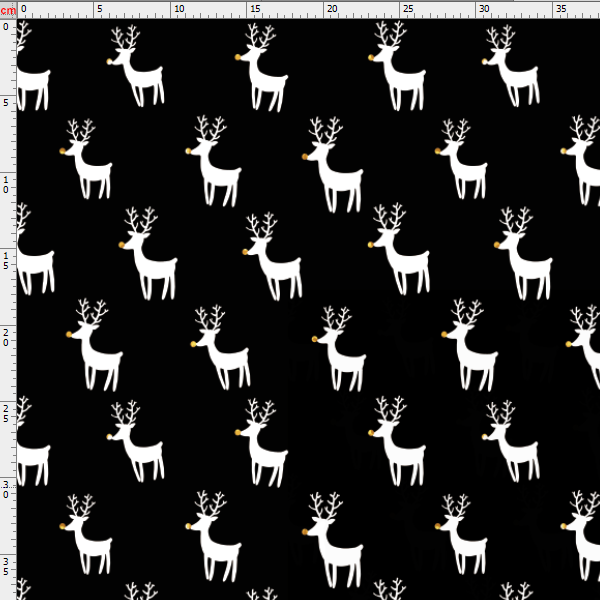The width and height of the screenshot is (600, 600).
Task: Click the 5 mark on horizontal ruler
Action: click(x=100, y=8)
